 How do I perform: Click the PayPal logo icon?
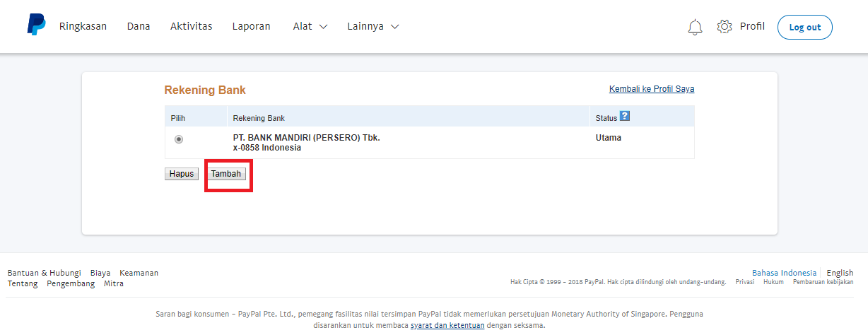[37, 25]
